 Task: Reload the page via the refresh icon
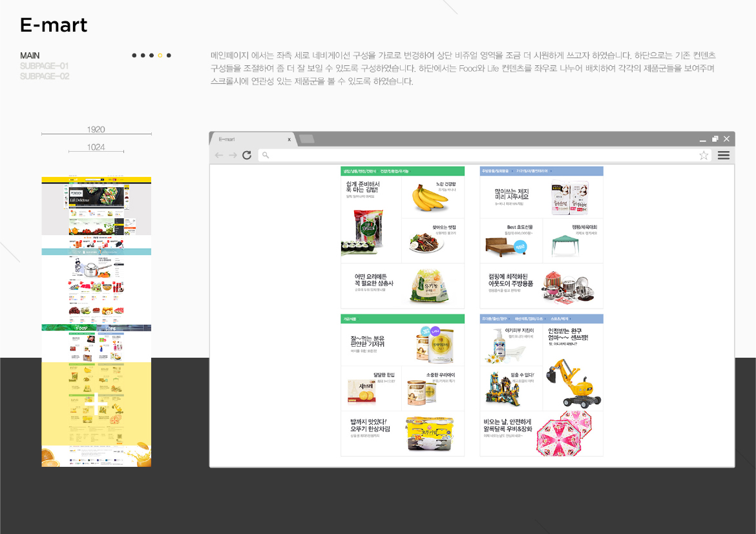pyautogui.click(x=247, y=155)
